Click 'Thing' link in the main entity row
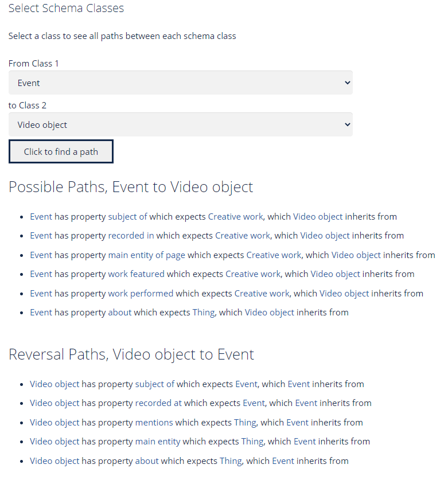The image size is (448, 480). point(252,442)
